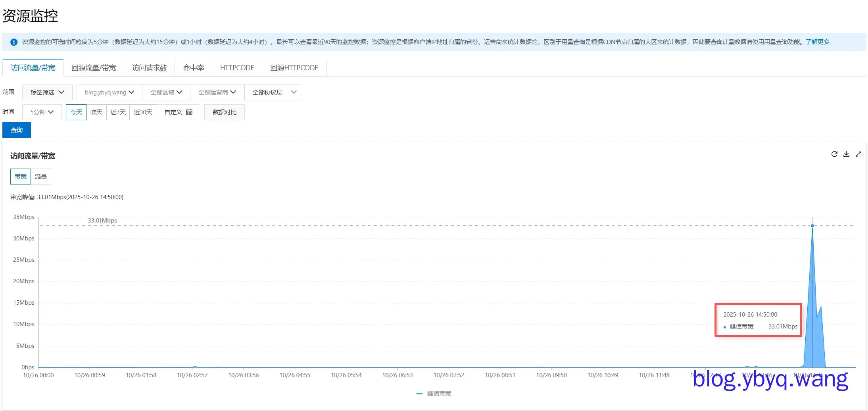Open the 了解更多 link

point(817,42)
